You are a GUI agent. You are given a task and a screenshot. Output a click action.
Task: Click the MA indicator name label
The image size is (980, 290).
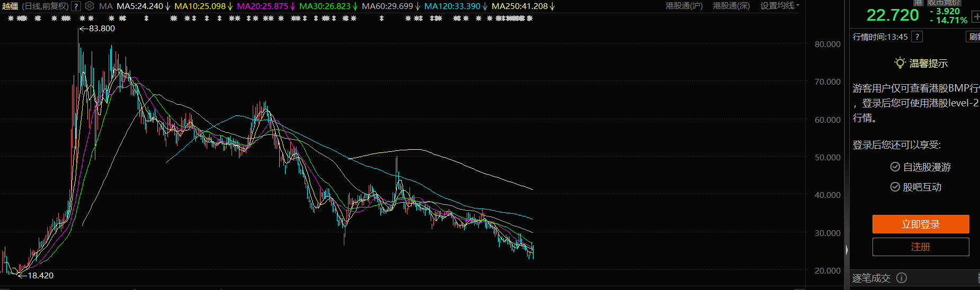(106, 6)
